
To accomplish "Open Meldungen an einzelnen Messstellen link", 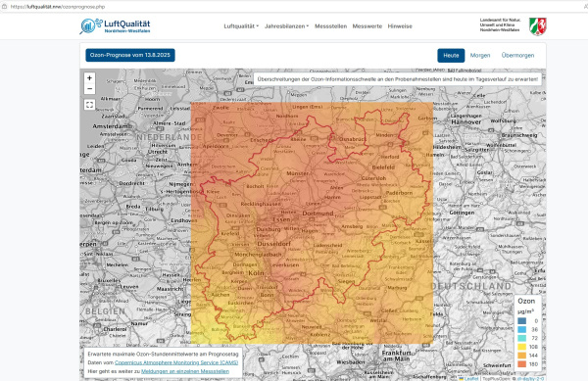I will point(185,371).
